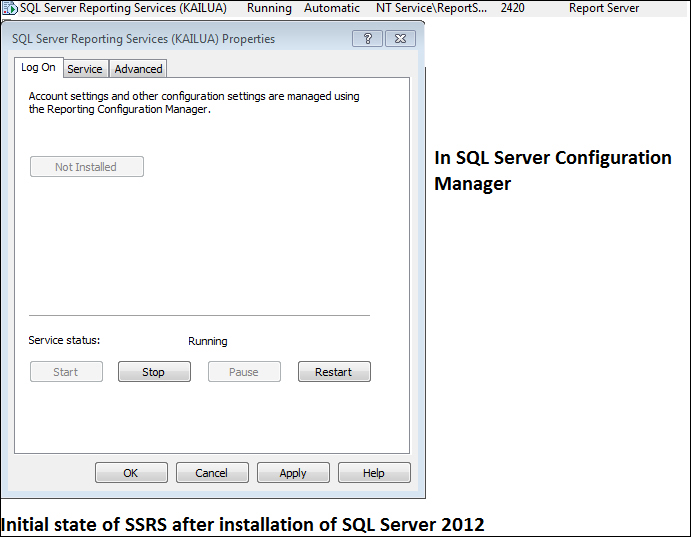Click the question mark help button in title bar
This screenshot has width=691, height=537.
click(x=367, y=39)
